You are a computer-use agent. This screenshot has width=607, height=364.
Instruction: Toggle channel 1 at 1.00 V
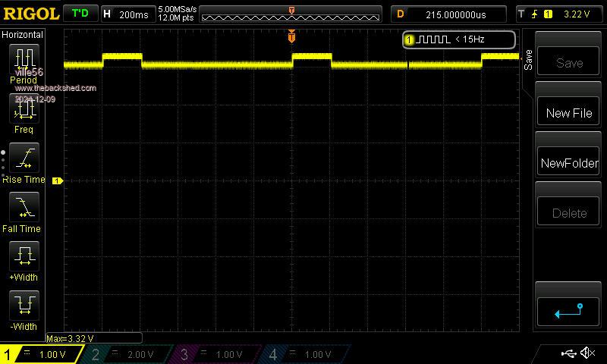[42, 354]
